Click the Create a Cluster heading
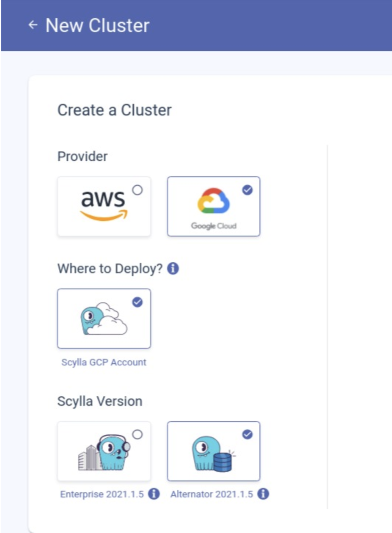The image size is (392, 533). (x=115, y=110)
